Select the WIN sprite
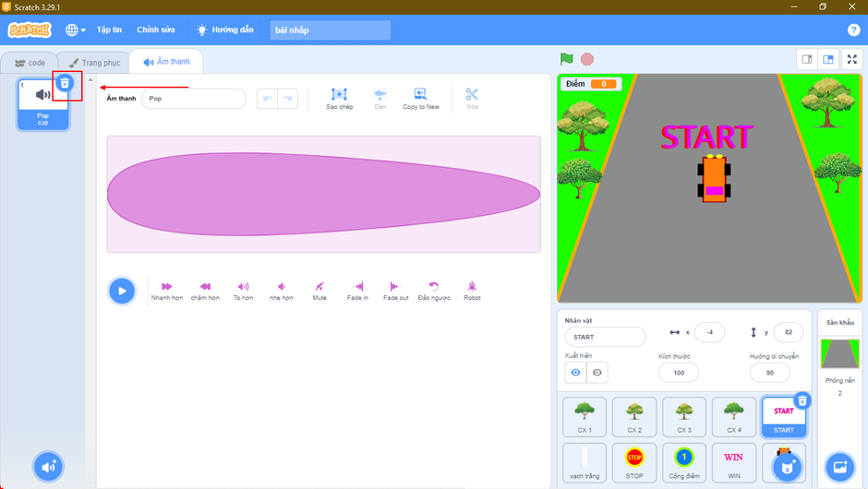This screenshot has height=489, width=868. click(734, 462)
